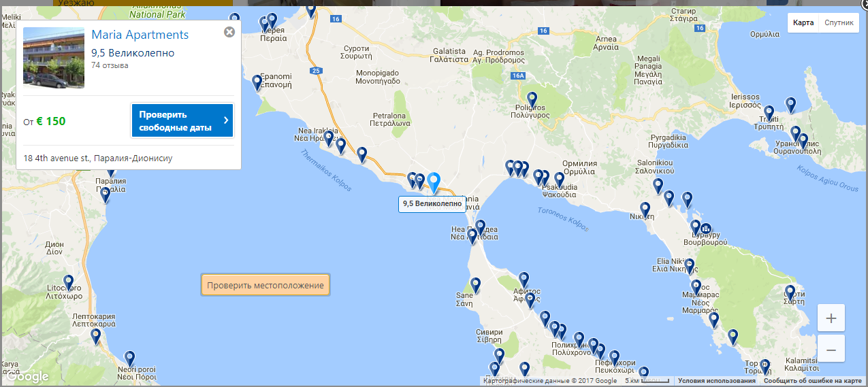Close the Maria Apartments info card

pos(229,32)
